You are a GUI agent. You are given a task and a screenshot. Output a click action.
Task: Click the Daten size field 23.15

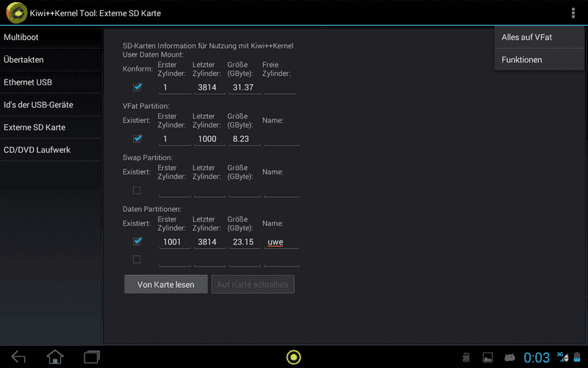(245, 242)
